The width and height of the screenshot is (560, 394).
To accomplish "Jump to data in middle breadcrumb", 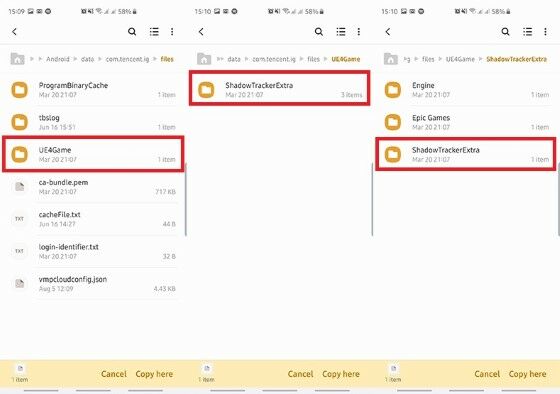I will [x=234, y=59].
